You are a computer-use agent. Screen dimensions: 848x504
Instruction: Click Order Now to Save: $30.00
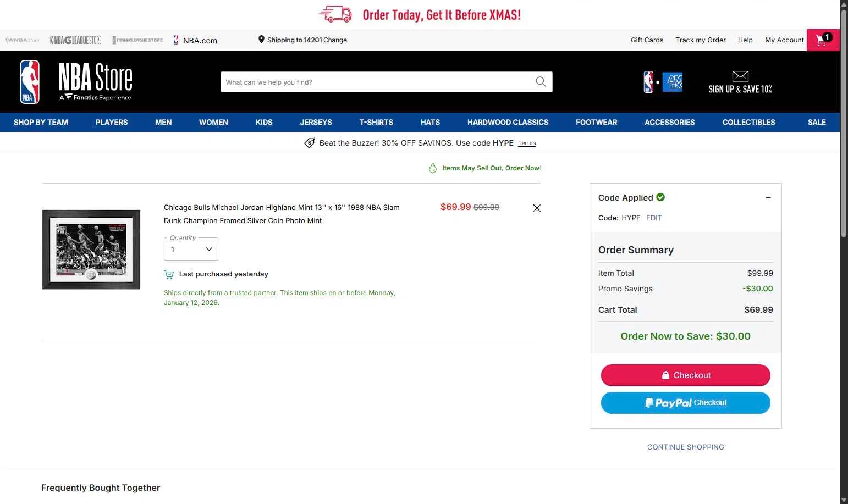[685, 336]
